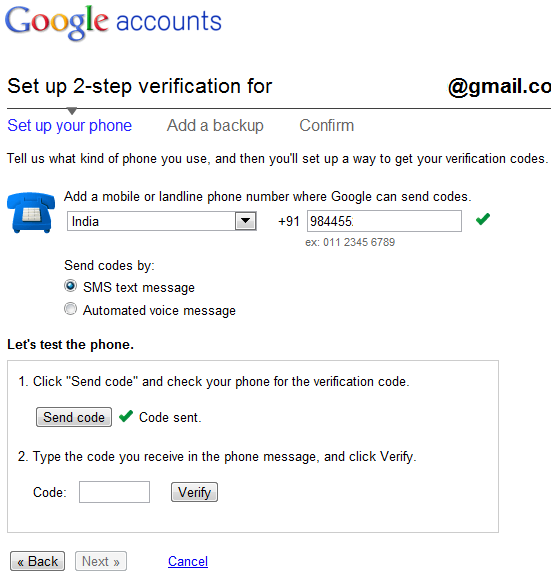Go to Confirm step
Image resolution: width=551 pixels, height=580 pixels.
(x=327, y=126)
